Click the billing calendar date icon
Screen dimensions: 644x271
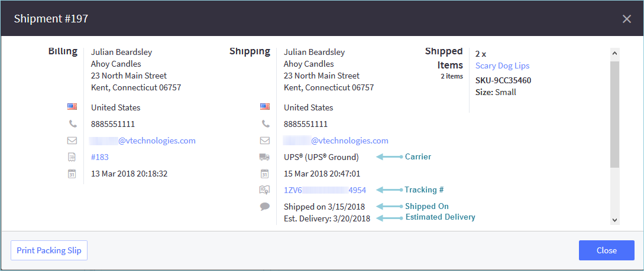pyautogui.click(x=72, y=174)
